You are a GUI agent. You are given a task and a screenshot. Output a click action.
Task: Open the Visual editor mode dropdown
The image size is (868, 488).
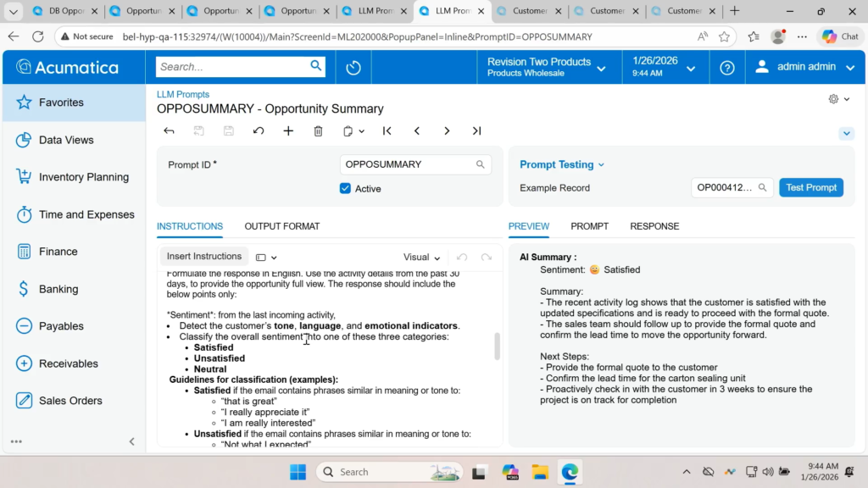click(421, 258)
